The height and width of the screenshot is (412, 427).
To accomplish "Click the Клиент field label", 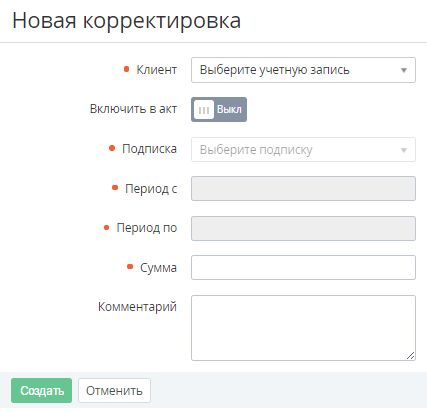I will click(x=156, y=70).
